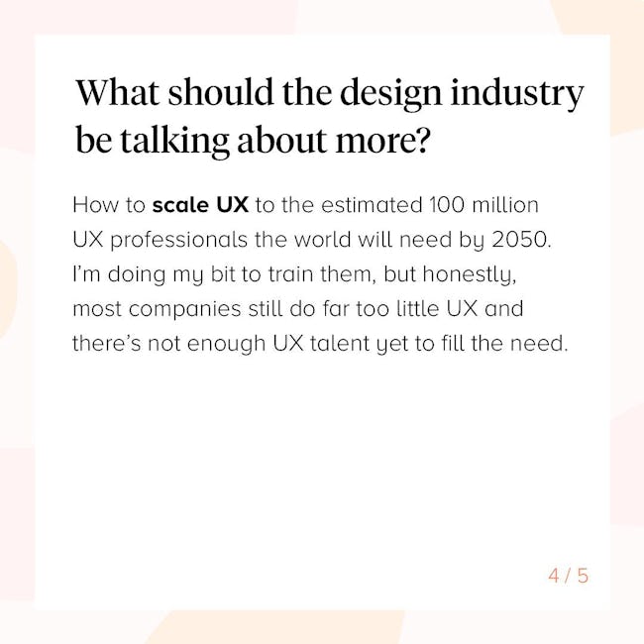Click the word 'more?' in the heading

[x=382, y=142]
